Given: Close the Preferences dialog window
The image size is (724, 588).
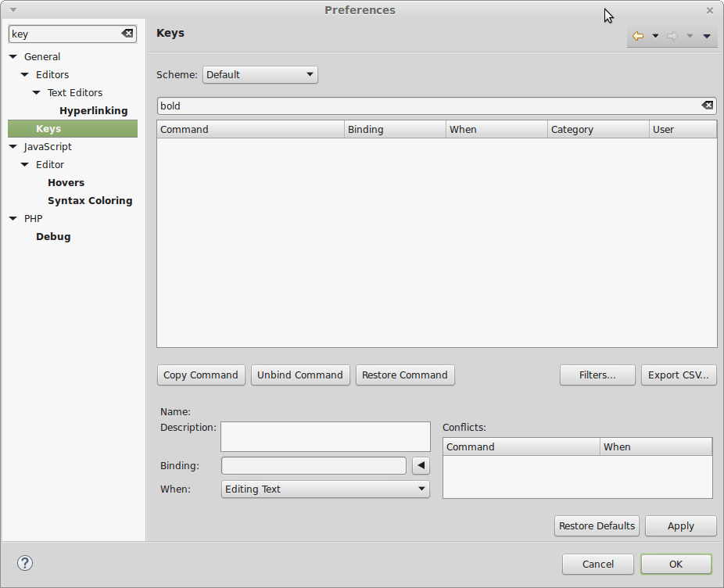Looking at the screenshot, I should (x=710, y=10).
